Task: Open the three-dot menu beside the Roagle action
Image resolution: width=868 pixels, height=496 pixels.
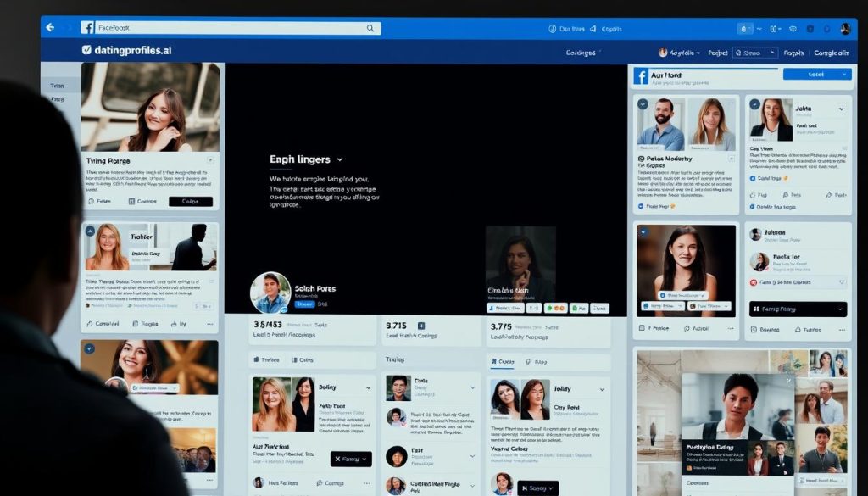Action: 210,324
